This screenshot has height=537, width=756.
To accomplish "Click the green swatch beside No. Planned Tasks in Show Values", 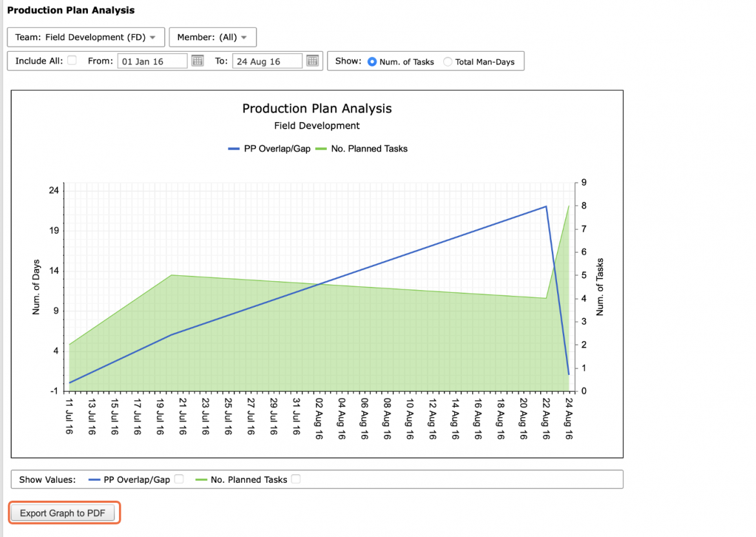I will click(202, 479).
